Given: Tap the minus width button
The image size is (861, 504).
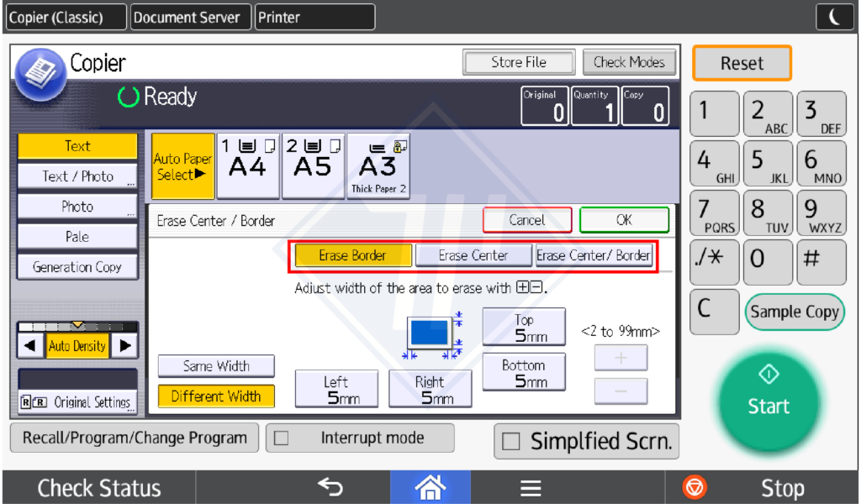Looking at the screenshot, I should (621, 391).
